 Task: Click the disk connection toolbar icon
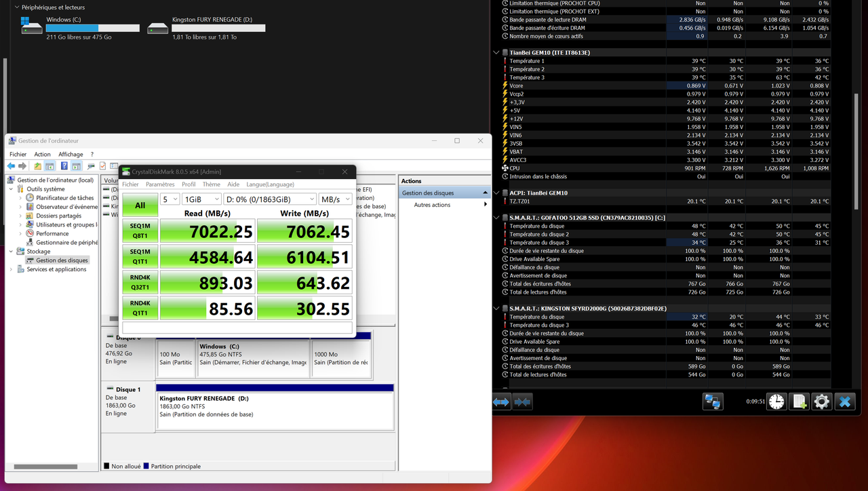click(x=91, y=166)
